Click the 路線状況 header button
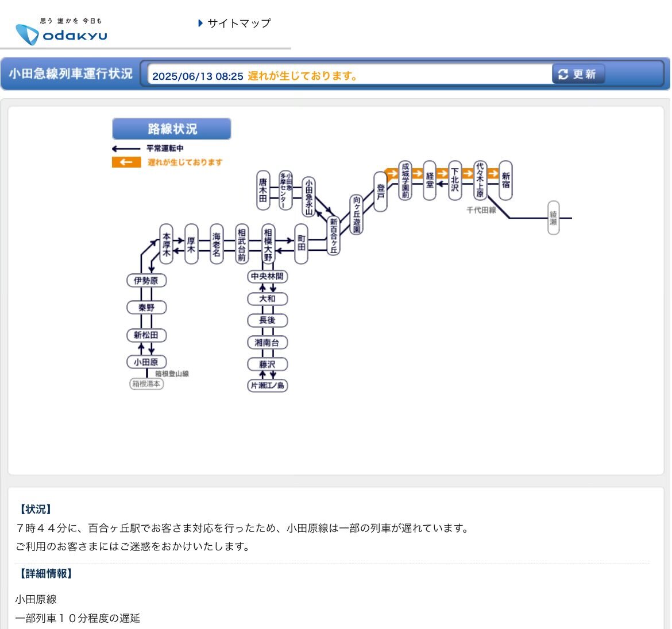The width and height of the screenshot is (672, 629). [x=171, y=129]
